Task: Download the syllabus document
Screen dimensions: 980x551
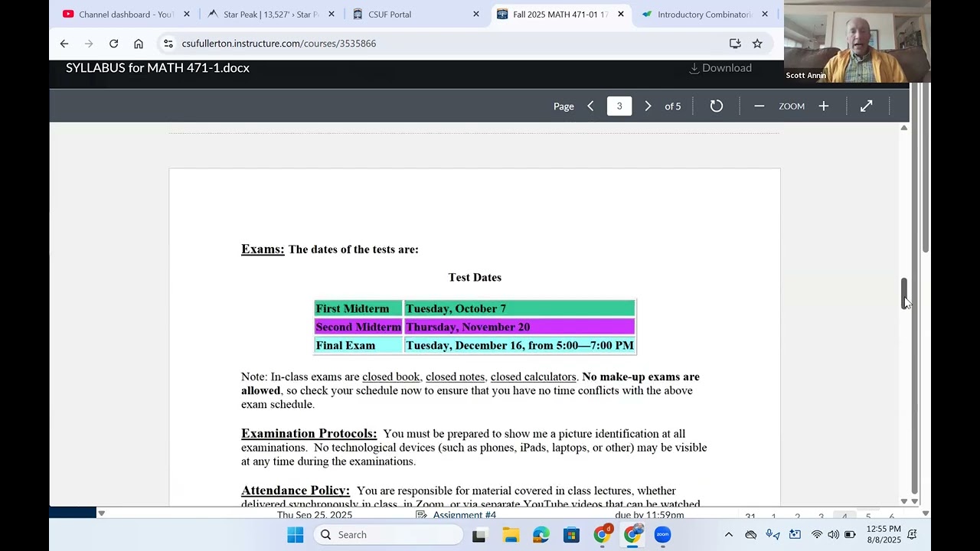Action: pos(720,68)
